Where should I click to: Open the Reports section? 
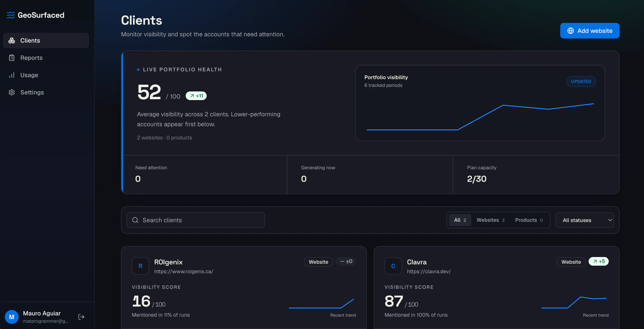click(x=46, y=58)
